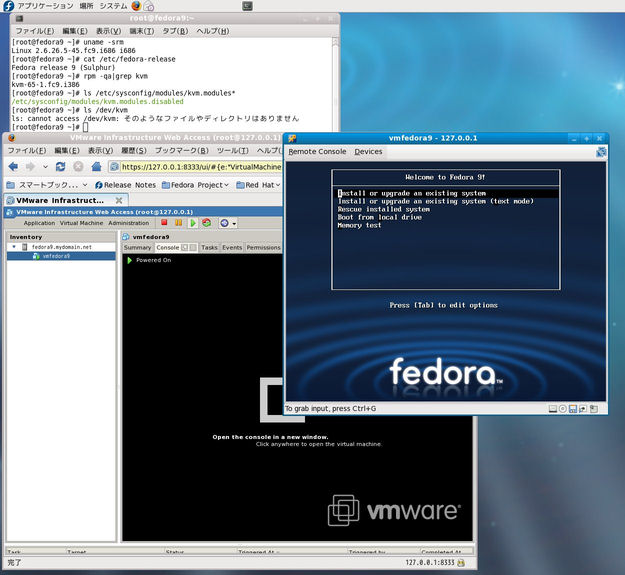Click Firefox reload button
Viewport: 625px width, 575px height.
[61, 167]
